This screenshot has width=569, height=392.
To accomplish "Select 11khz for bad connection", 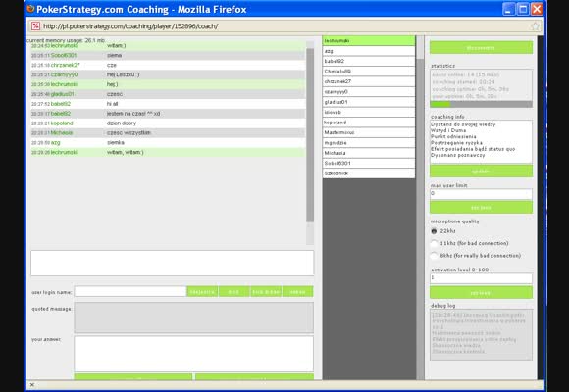I will point(434,243).
